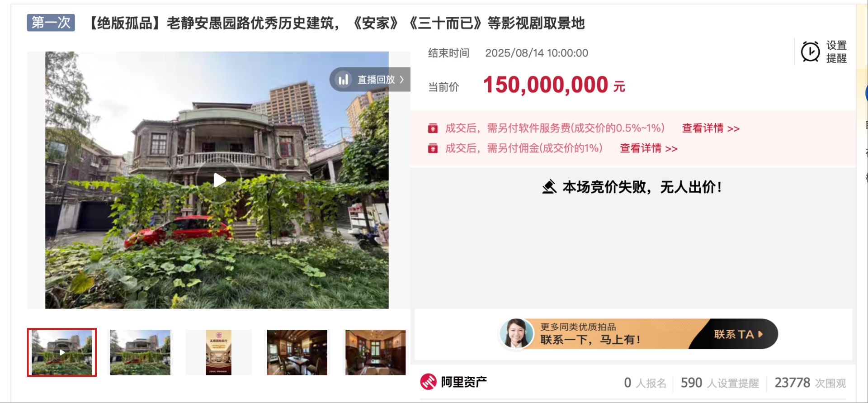868x403 pixels.
Task: Click the 更多同类优质拍品 banner text
Action: 578,327
